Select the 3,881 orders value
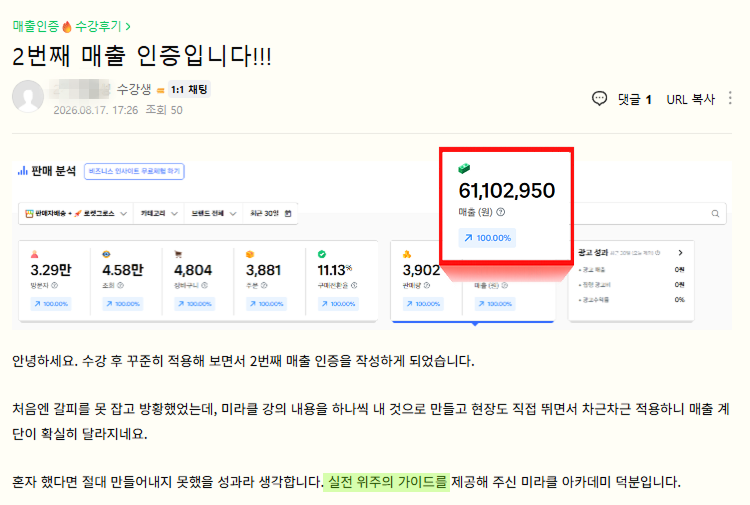The image size is (750, 505). 264,270
